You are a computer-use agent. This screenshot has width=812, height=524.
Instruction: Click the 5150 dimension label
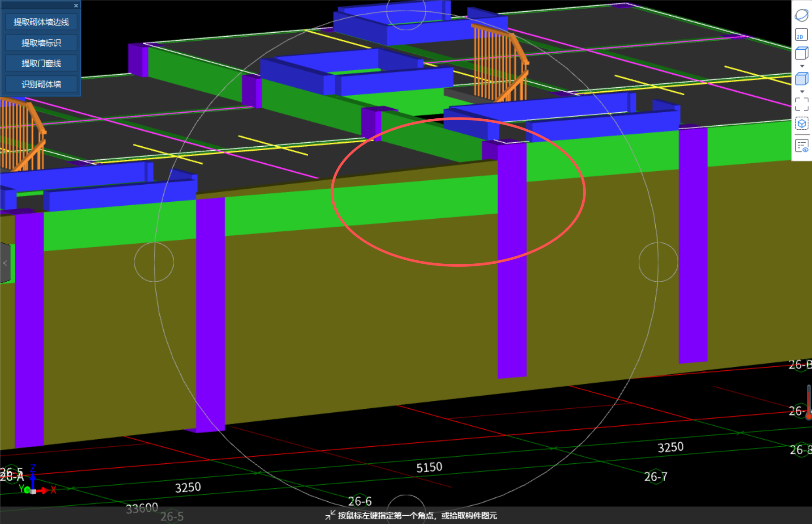pyautogui.click(x=429, y=468)
